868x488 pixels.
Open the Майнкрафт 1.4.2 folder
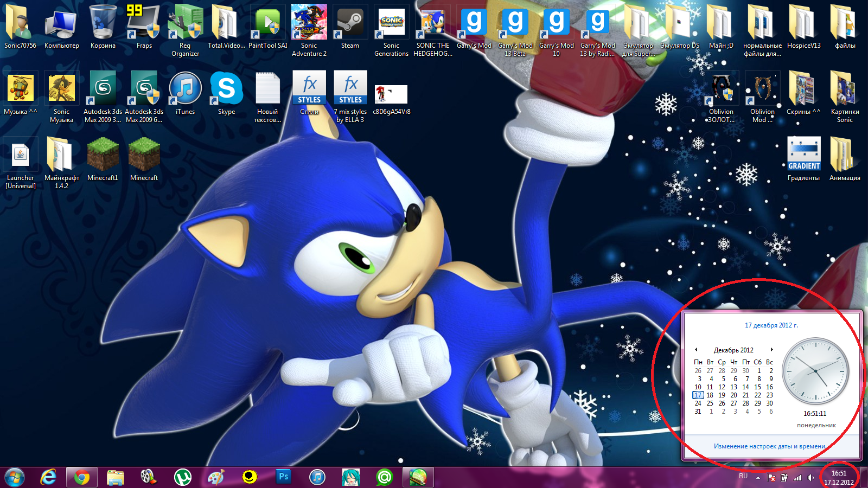[61, 163]
